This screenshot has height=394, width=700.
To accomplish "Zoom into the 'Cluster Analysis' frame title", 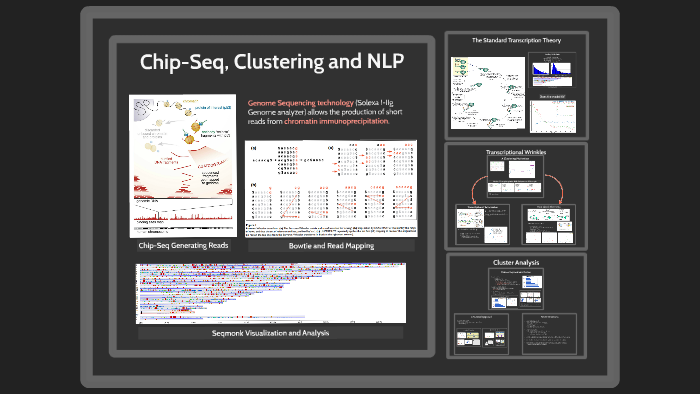I will pos(516,262).
